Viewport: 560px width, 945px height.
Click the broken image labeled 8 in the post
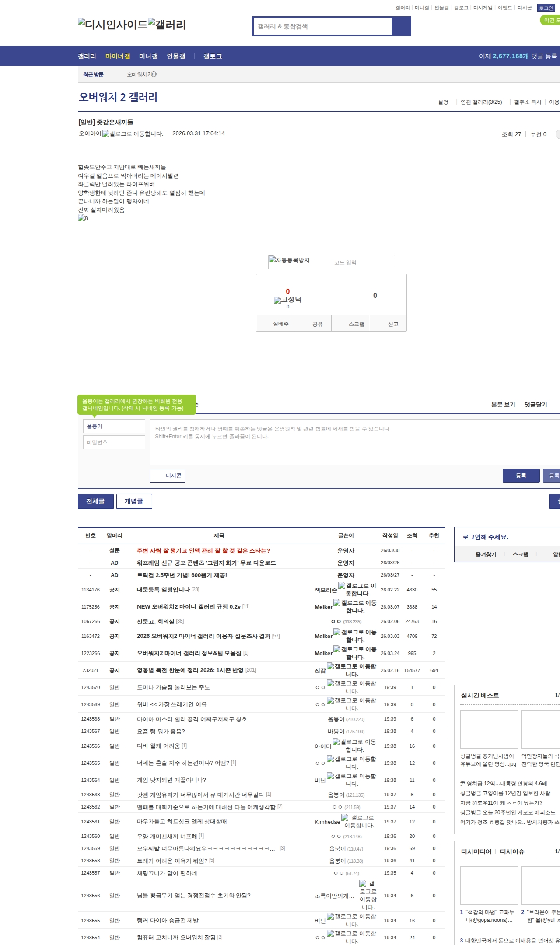click(83, 218)
